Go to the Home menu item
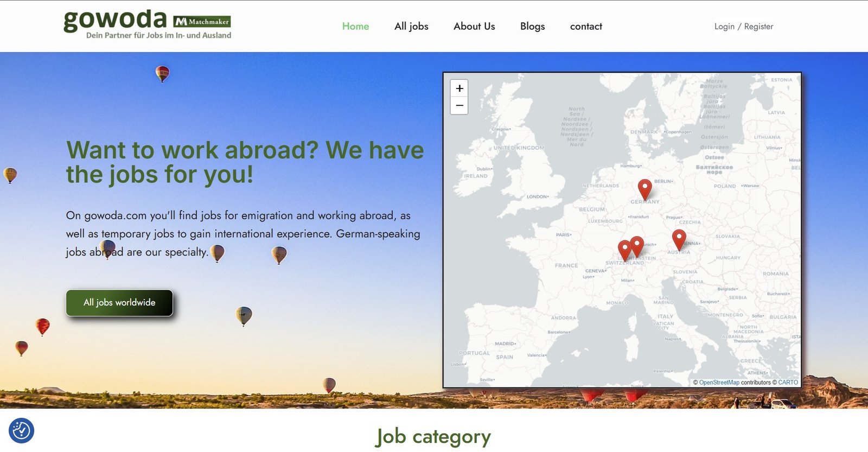This screenshot has height=452, width=868. click(x=355, y=26)
